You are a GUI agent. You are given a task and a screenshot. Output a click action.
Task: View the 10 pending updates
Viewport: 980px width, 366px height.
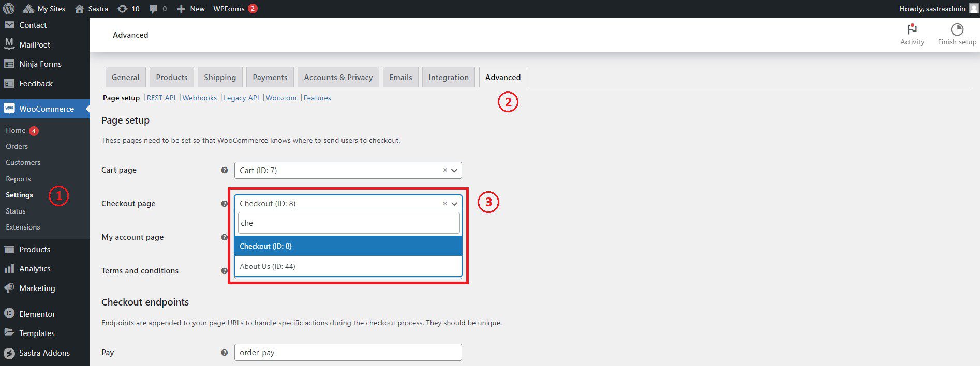128,9
